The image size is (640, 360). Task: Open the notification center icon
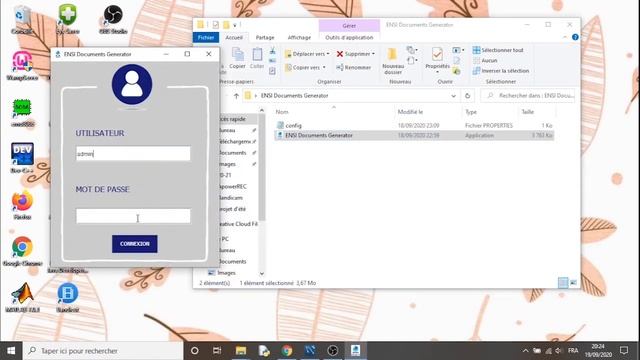(624, 351)
